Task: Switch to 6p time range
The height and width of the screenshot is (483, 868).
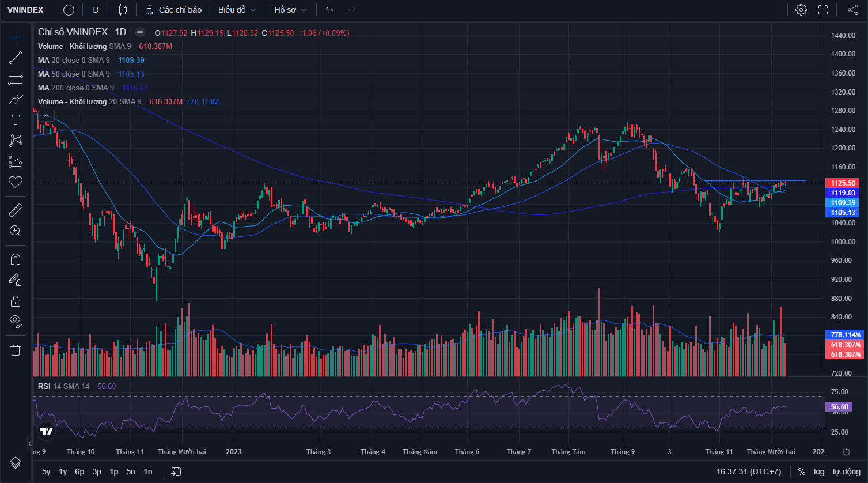Action: (79, 471)
